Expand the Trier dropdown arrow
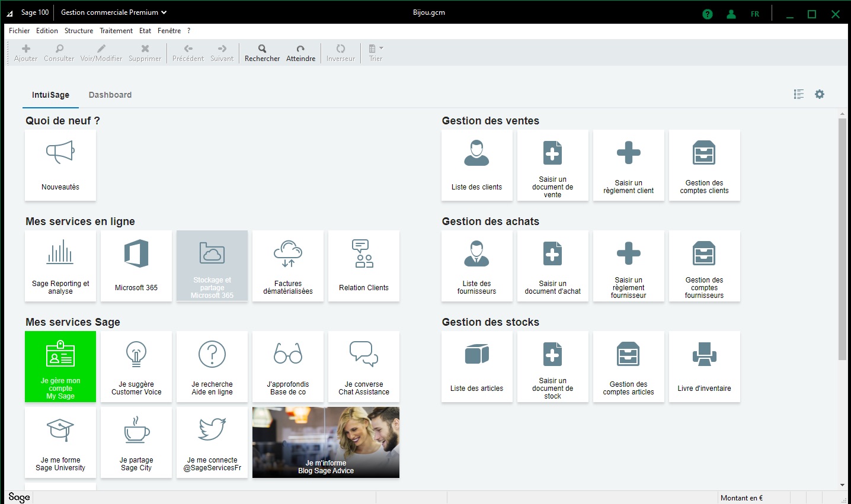 (x=381, y=48)
